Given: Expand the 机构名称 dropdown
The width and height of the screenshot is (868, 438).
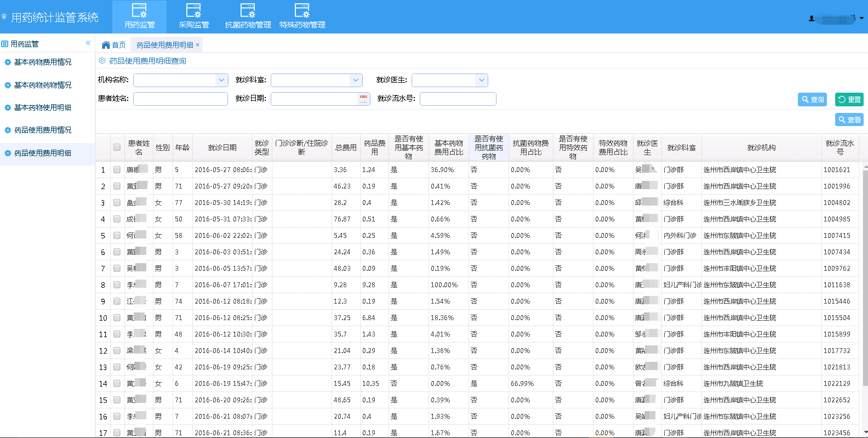Looking at the screenshot, I should click(221, 81).
